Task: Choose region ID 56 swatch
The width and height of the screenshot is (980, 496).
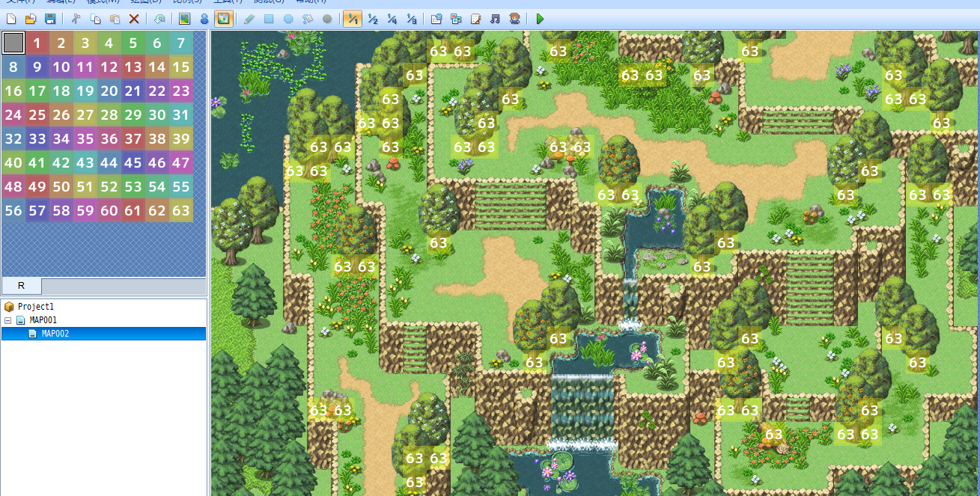Action: click(x=13, y=211)
